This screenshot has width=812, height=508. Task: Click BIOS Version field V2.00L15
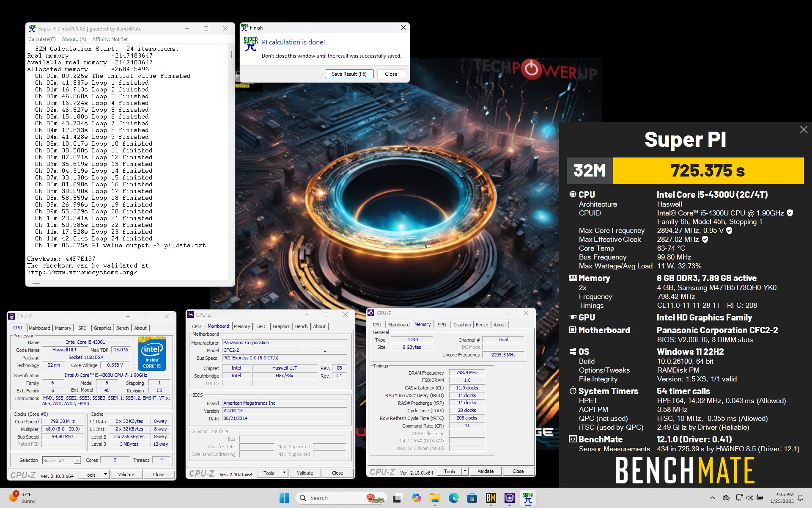(284, 411)
